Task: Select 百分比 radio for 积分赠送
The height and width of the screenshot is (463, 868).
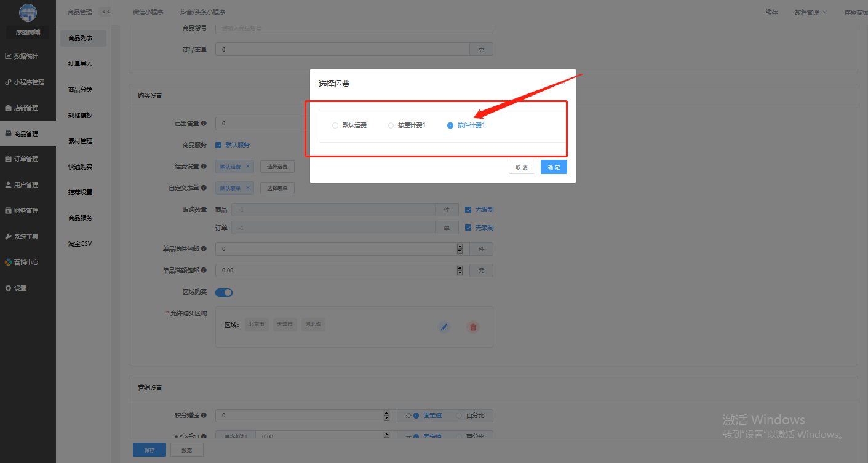Action: (470, 416)
